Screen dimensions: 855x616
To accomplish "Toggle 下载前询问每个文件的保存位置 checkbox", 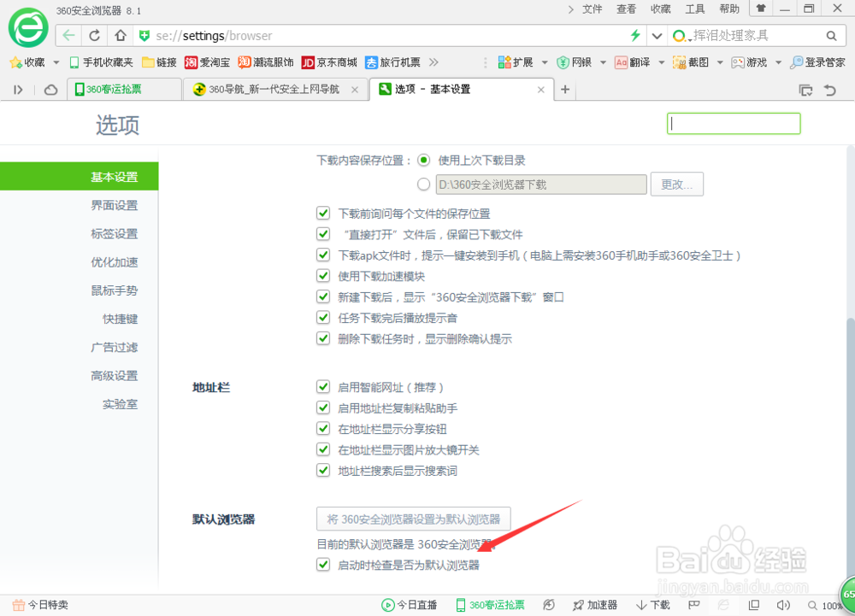I will coord(323,213).
